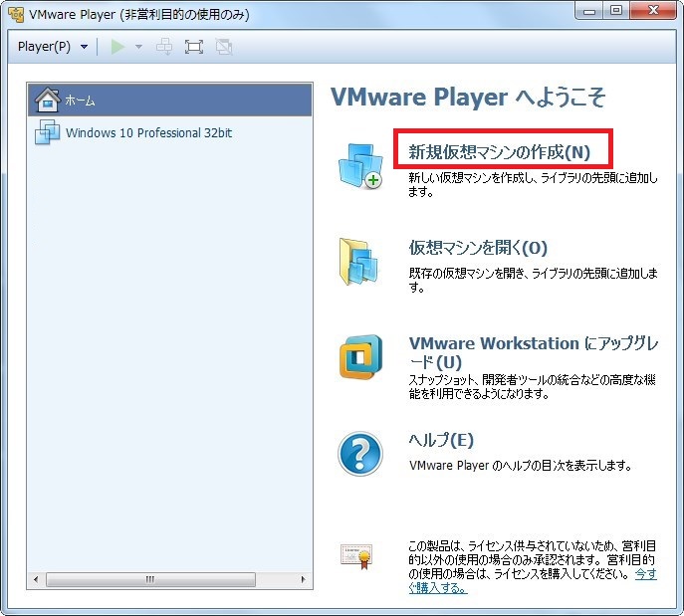684x616 pixels.
Task: Click the VMware Player title bar icon
Action: (16, 14)
